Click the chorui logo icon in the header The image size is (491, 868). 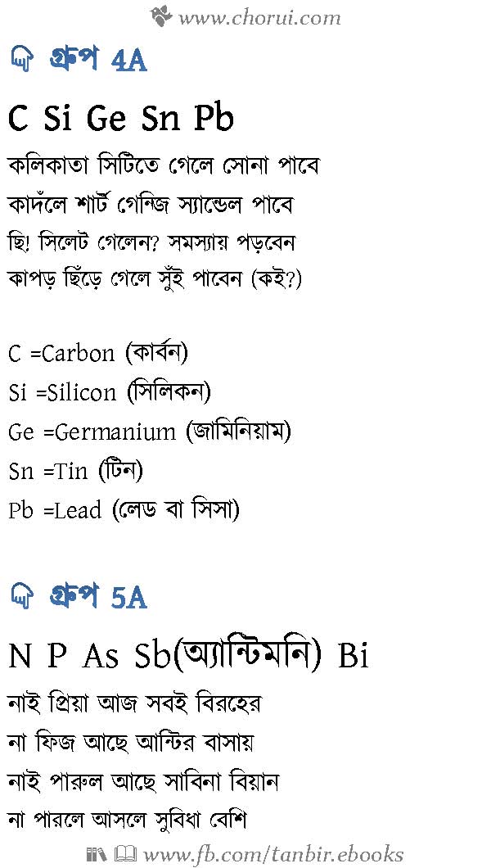coord(161,15)
